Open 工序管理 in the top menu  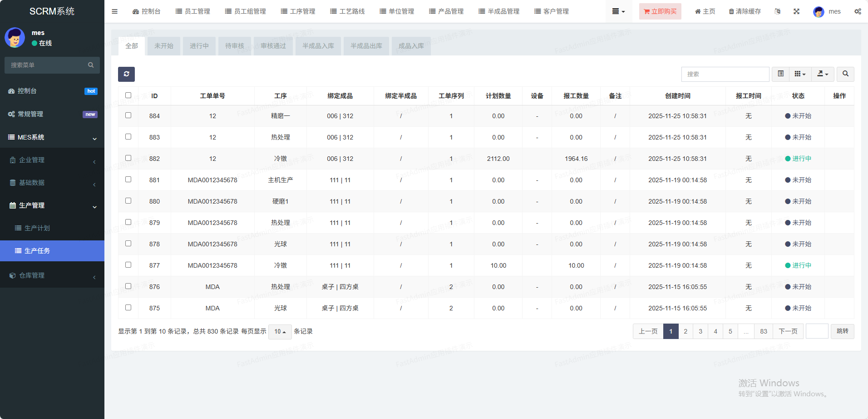pos(298,11)
